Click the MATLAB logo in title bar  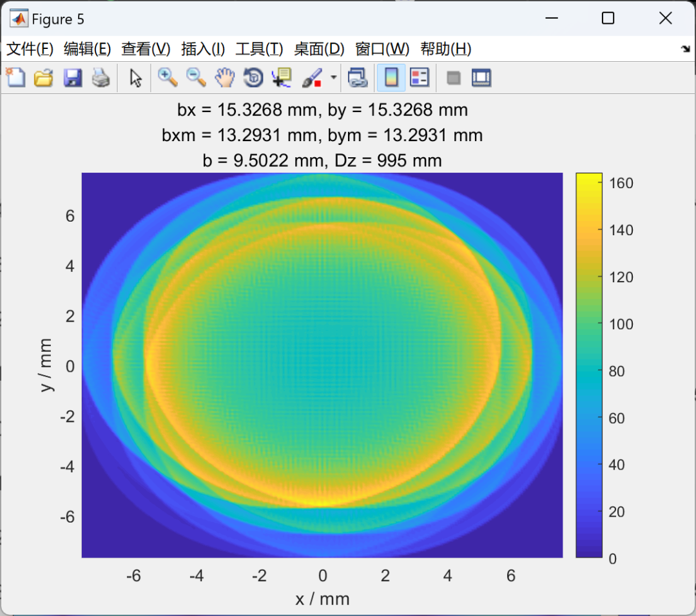point(19,19)
